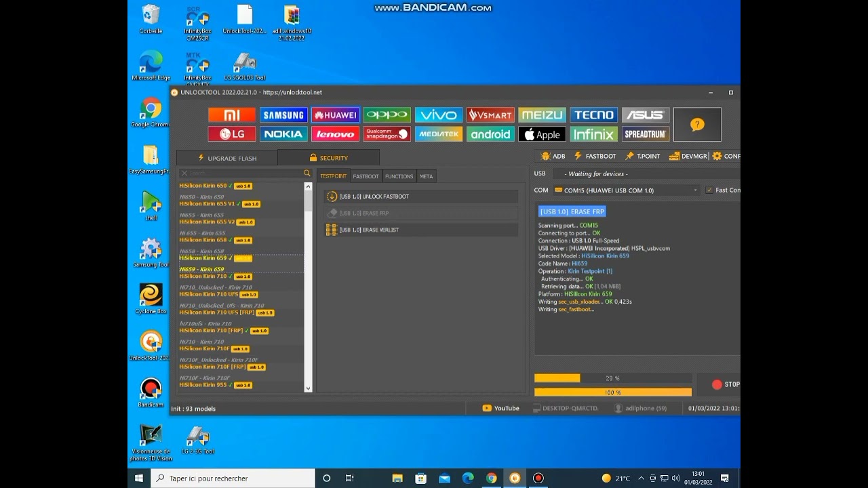Choose the LG brand logo
This screenshot has height=488, width=868.
pyautogui.click(x=232, y=134)
